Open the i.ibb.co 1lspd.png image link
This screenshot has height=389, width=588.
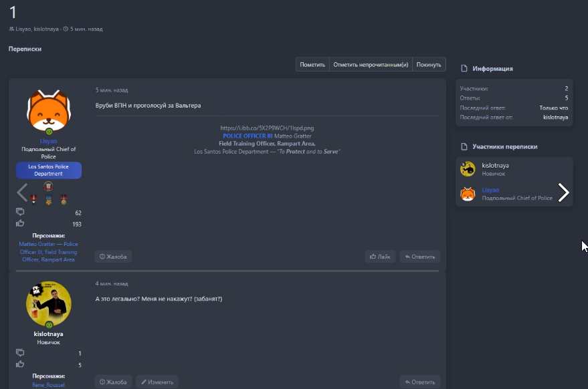pyautogui.click(x=267, y=128)
